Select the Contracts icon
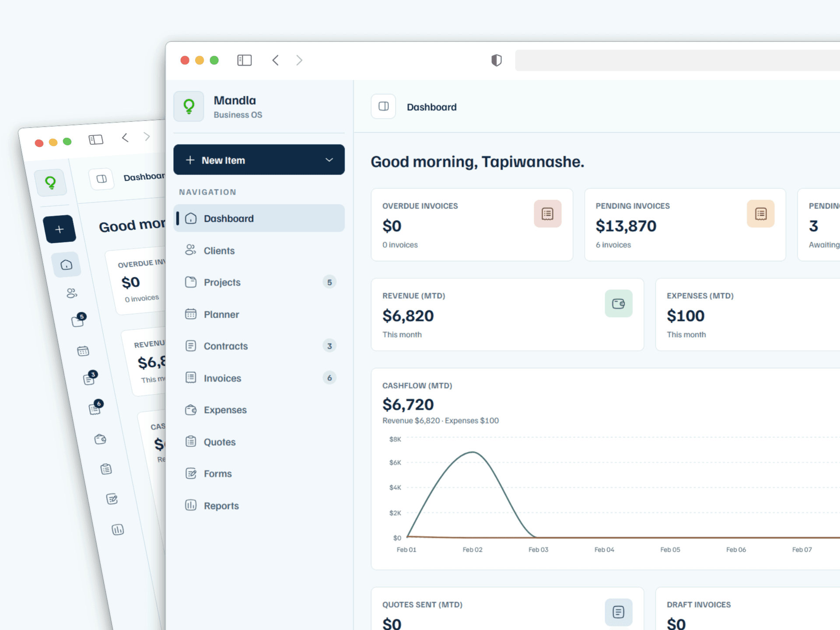 pos(191,346)
